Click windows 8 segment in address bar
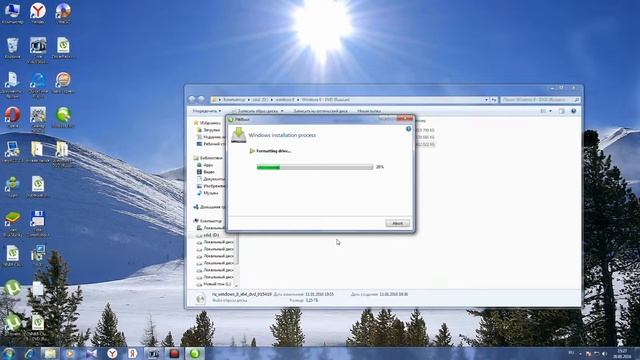Image resolution: width=640 pixels, height=360 pixels. point(284,100)
